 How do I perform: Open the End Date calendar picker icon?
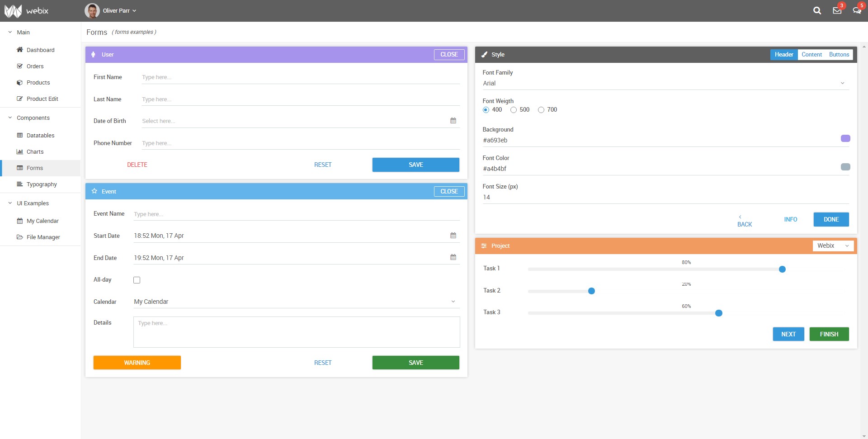point(453,257)
